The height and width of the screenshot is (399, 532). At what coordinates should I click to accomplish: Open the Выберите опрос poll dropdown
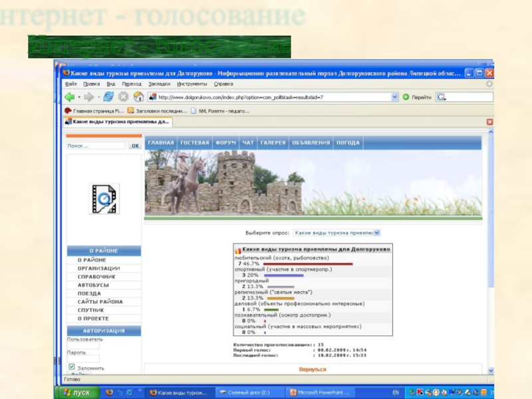(x=376, y=233)
